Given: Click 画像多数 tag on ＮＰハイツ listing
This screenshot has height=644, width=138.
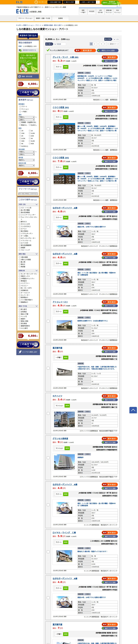Looking at the screenshot, I should (x=81, y=411).
